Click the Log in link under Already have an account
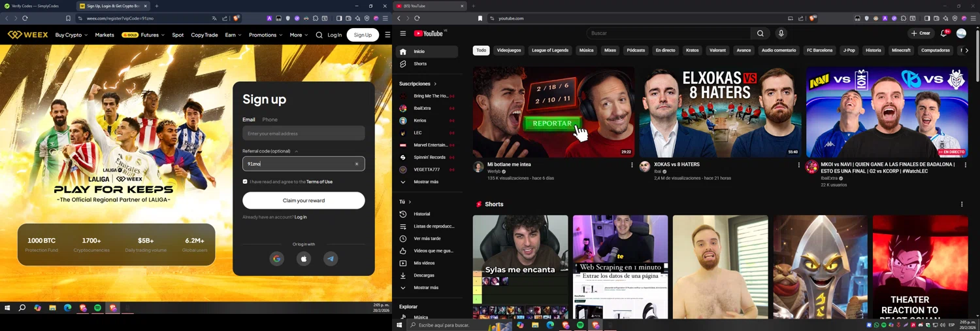Image resolution: width=980 pixels, height=331 pixels. point(301,217)
